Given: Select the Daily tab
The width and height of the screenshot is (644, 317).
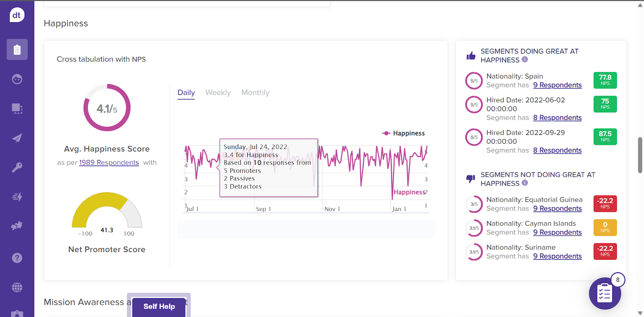Looking at the screenshot, I should [186, 93].
